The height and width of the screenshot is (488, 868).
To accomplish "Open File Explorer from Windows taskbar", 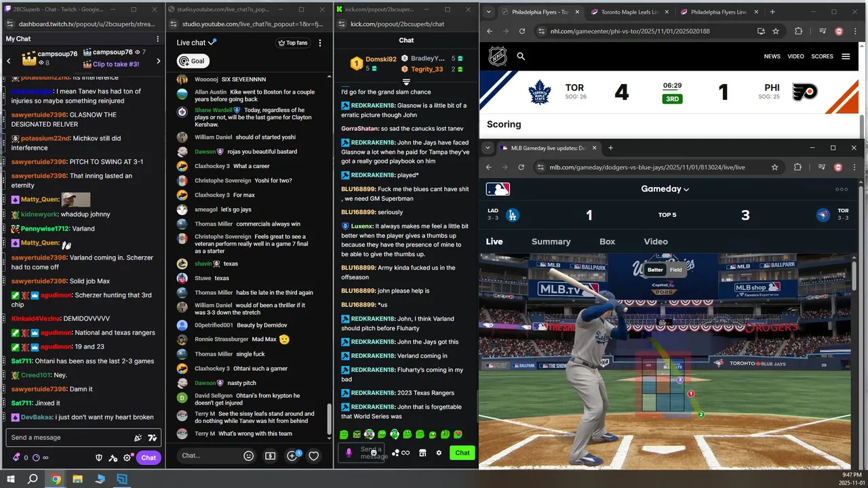I will [77, 479].
